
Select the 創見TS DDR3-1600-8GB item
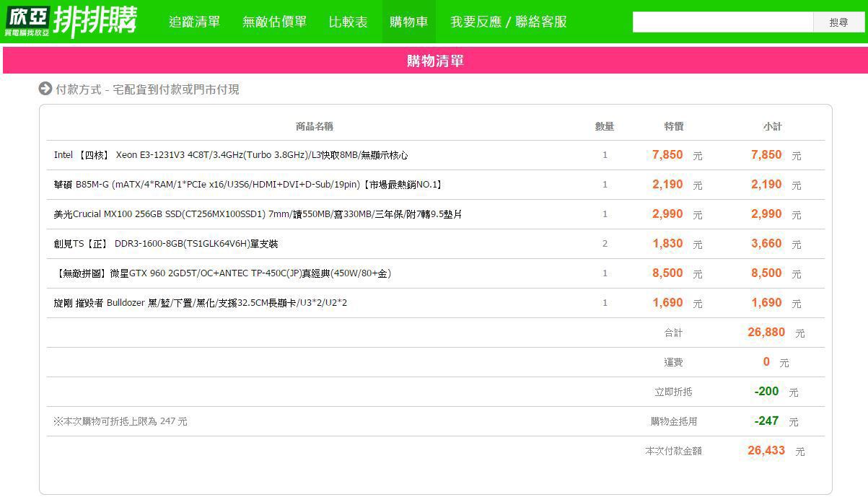click(x=166, y=244)
